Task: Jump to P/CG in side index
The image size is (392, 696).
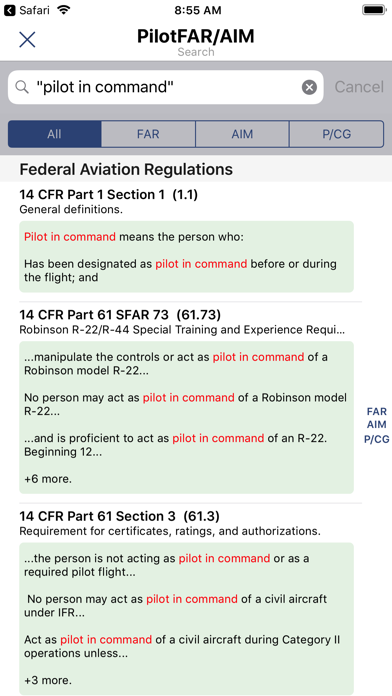Action: click(x=376, y=439)
